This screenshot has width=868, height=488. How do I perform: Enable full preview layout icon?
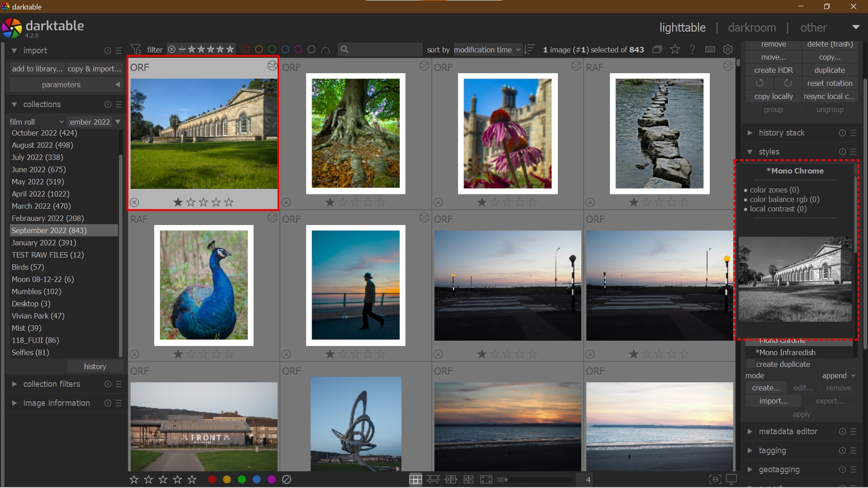(x=486, y=479)
